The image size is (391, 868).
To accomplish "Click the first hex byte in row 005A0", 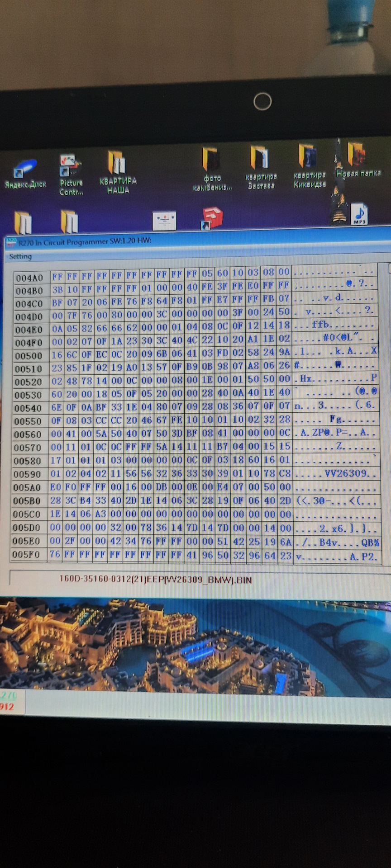I will tap(56, 487).
